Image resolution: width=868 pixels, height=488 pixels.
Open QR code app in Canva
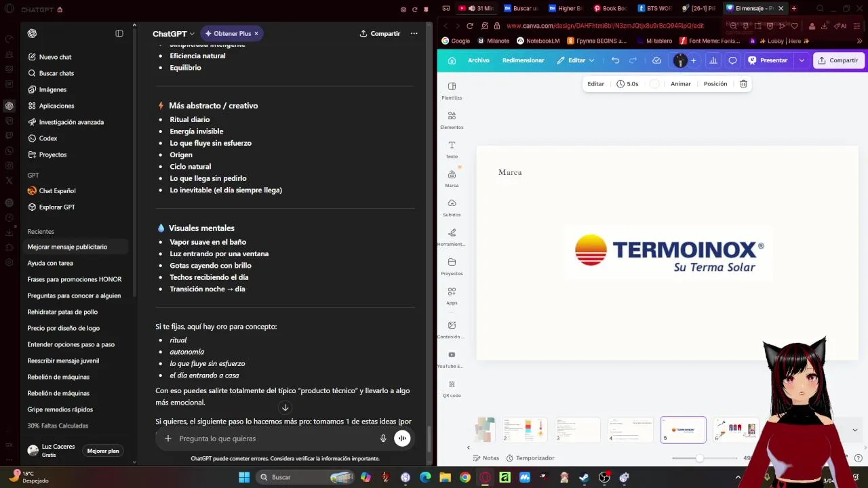[x=452, y=388]
